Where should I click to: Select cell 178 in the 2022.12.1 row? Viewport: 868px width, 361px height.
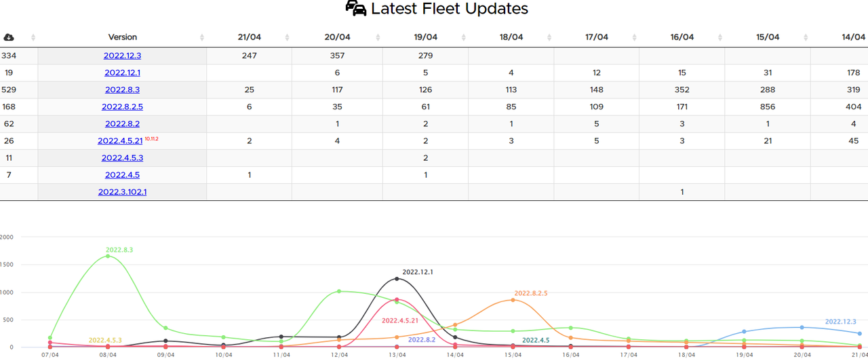click(x=854, y=73)
